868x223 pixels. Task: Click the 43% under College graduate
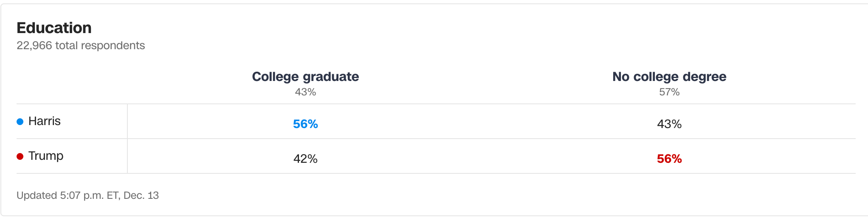[305, 92]
